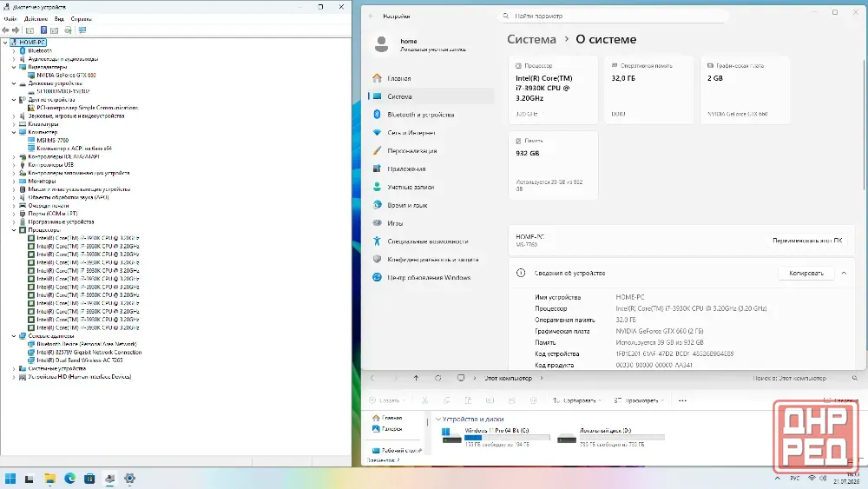Click the Найти параметр search field
Viewport: 868px width, 489px height.
(614, 16)
